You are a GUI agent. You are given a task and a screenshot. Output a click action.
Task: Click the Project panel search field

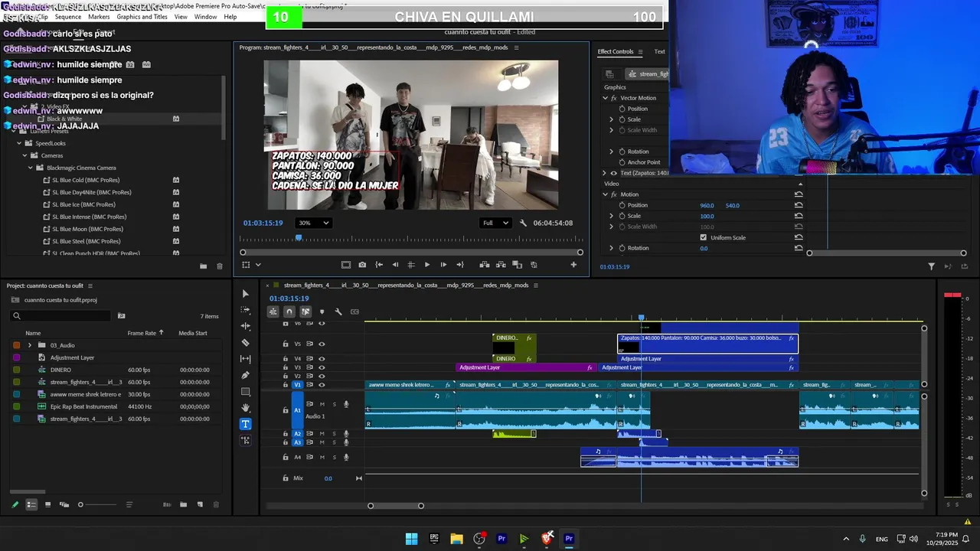[x=61, y=316]
